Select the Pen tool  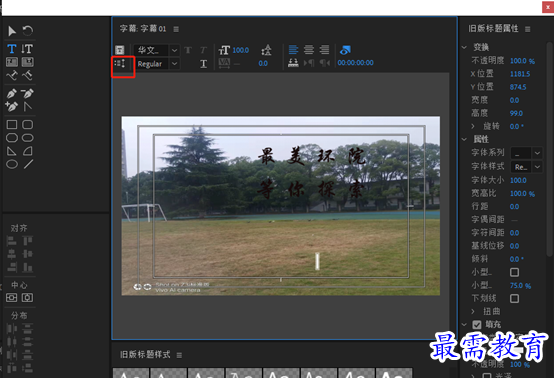[12, 93]
